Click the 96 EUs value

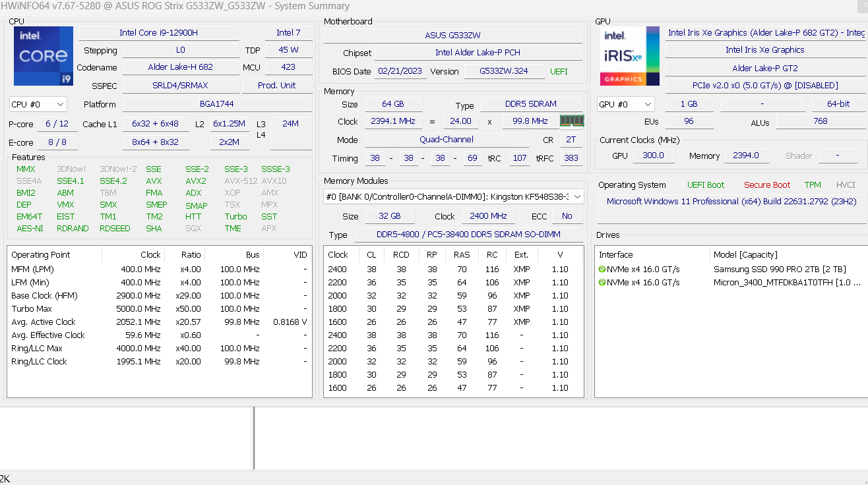[689, 121]
